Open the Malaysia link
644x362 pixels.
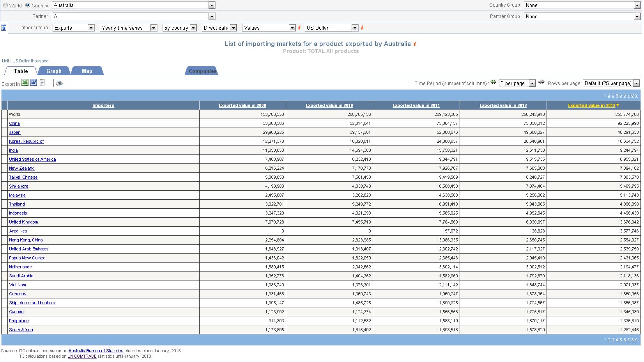point(17,195)
